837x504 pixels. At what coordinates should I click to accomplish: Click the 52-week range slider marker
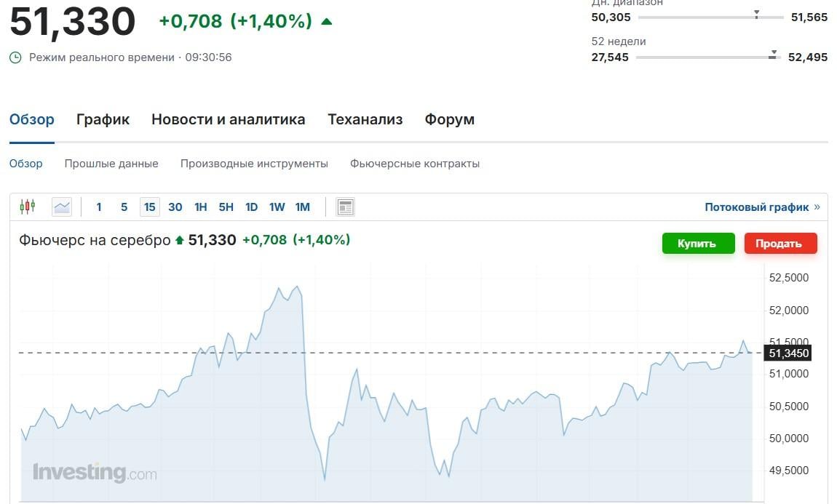click(x=773, y=55)
